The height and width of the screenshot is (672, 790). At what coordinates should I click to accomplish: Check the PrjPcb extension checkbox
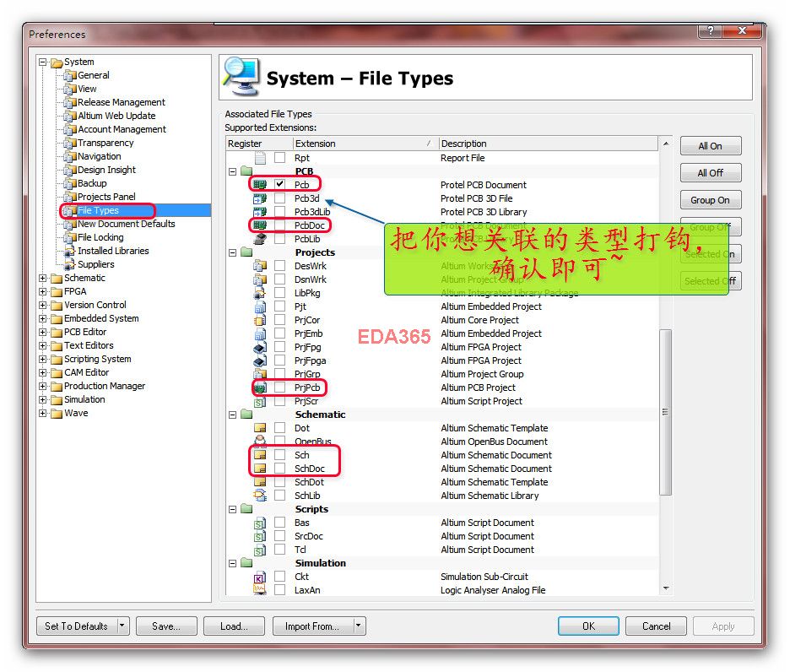click(x=279, y=387)
